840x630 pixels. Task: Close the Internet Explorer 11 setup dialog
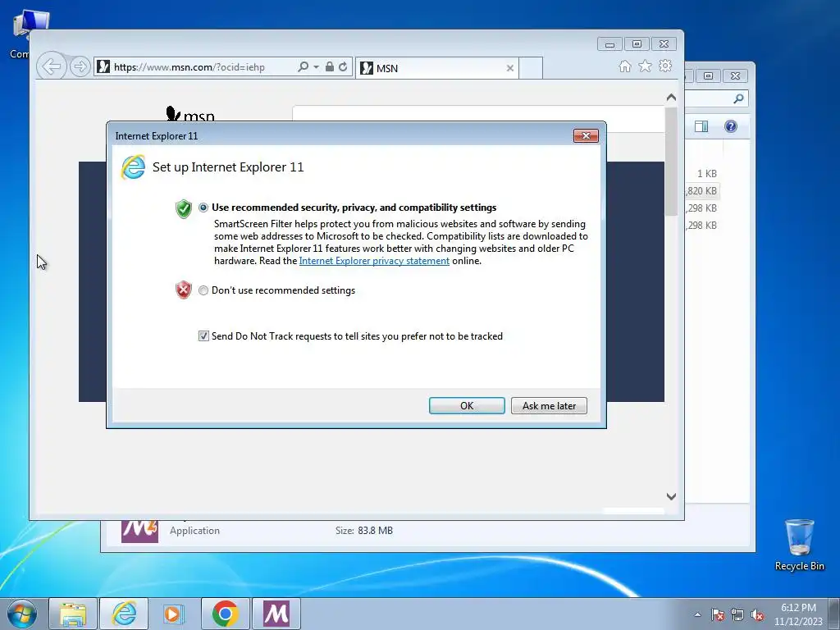pyautogui.click(x=586, y=135)
